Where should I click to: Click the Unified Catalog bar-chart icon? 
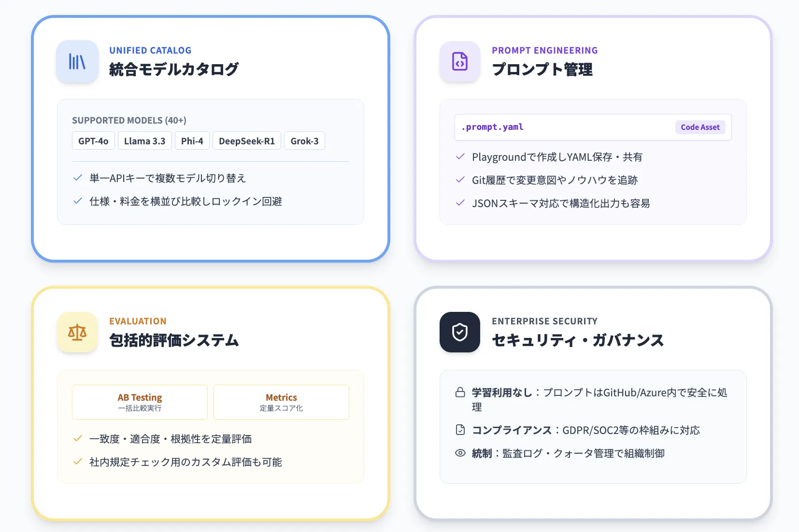tap(77, 62)
